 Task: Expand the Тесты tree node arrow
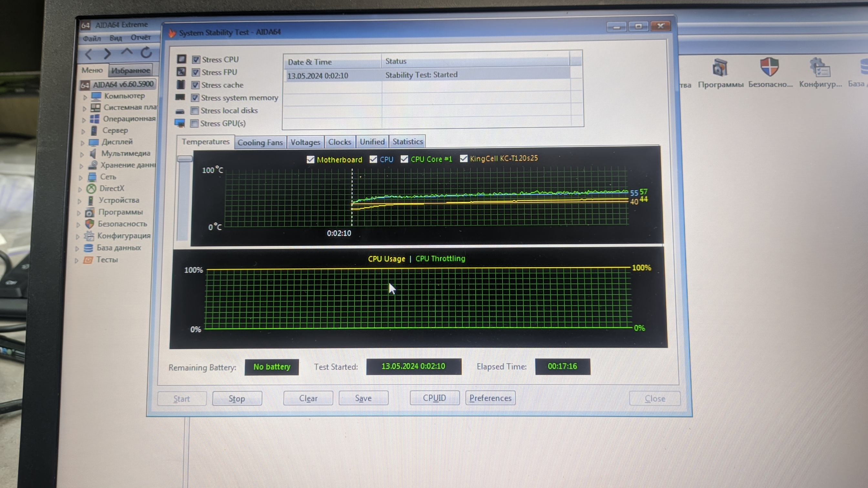(77, 261)
